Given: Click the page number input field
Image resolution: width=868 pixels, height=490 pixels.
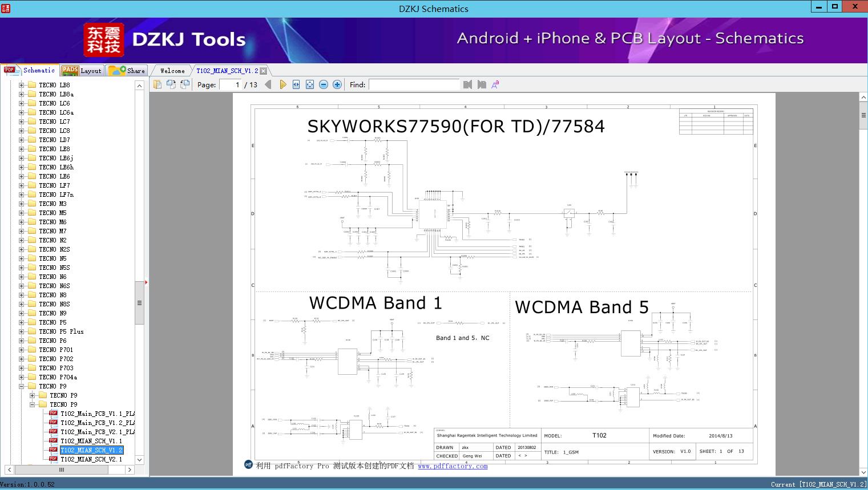Looking at the screenshot, I should click(x=230, y=84).
